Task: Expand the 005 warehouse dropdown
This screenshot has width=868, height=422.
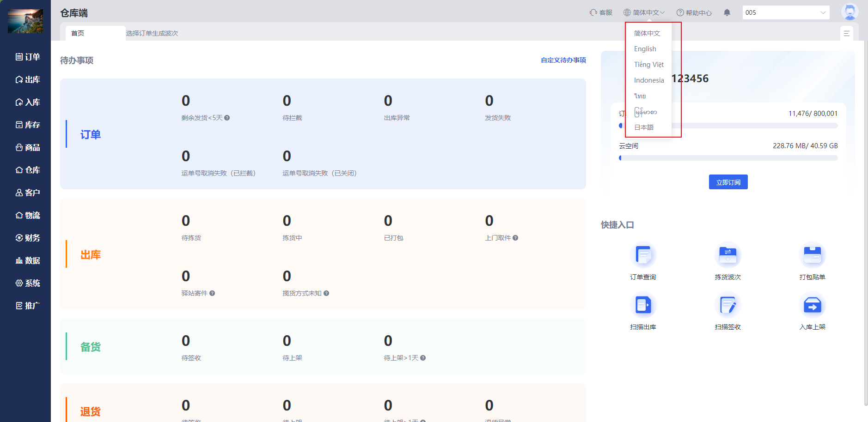Action: click(786, 12)
